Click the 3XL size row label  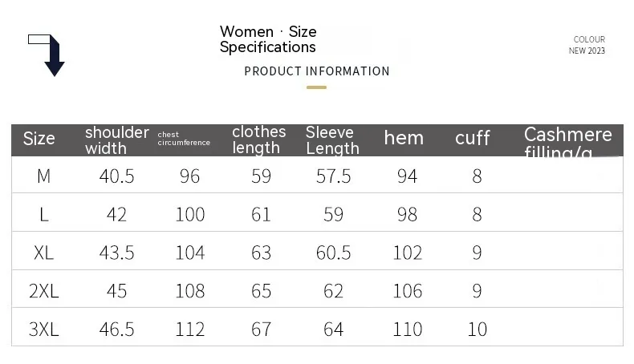(43, 329)
